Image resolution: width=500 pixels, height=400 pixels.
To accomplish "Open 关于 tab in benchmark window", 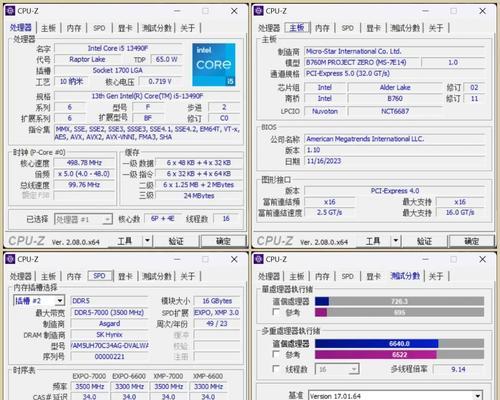I will (x=436, y=276).
